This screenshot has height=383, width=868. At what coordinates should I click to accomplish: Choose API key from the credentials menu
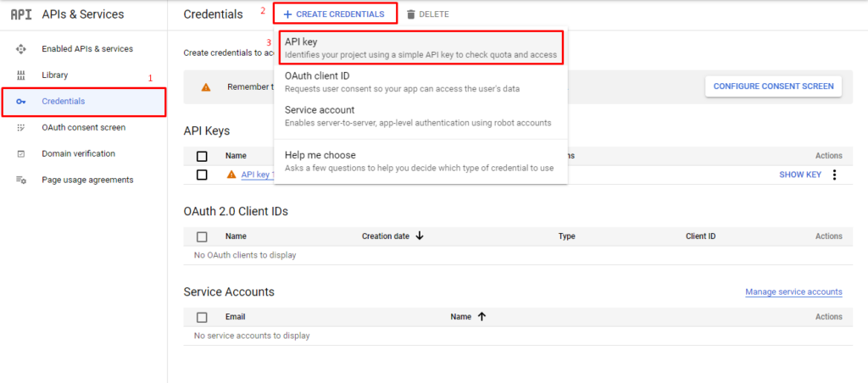point(420,47)
